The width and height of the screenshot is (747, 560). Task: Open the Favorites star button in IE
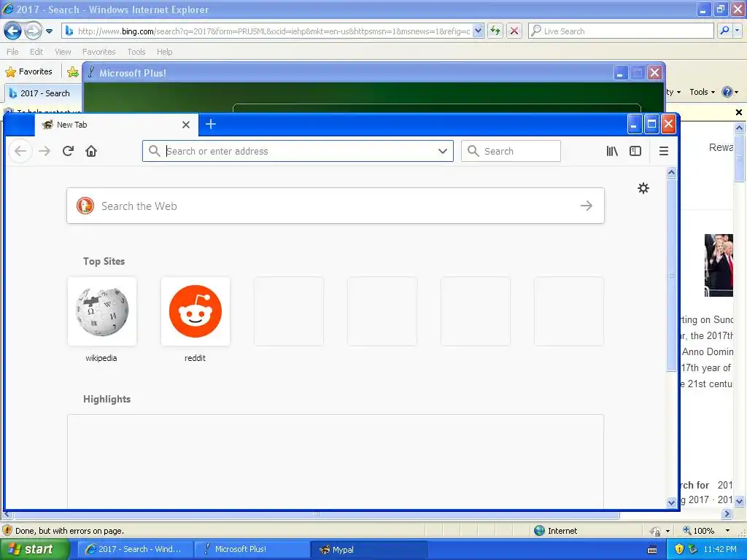28,71
